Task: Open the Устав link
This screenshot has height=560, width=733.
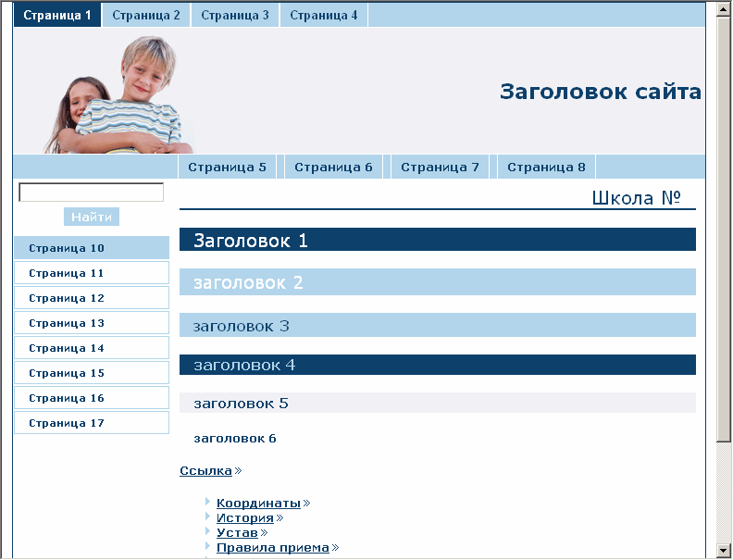Action: tap(237, 533)
